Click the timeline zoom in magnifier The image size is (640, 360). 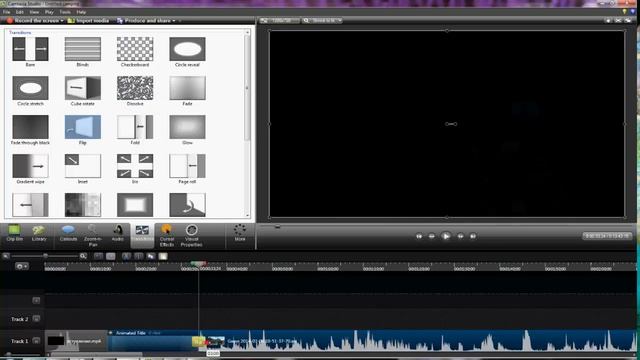click(83, 256)
